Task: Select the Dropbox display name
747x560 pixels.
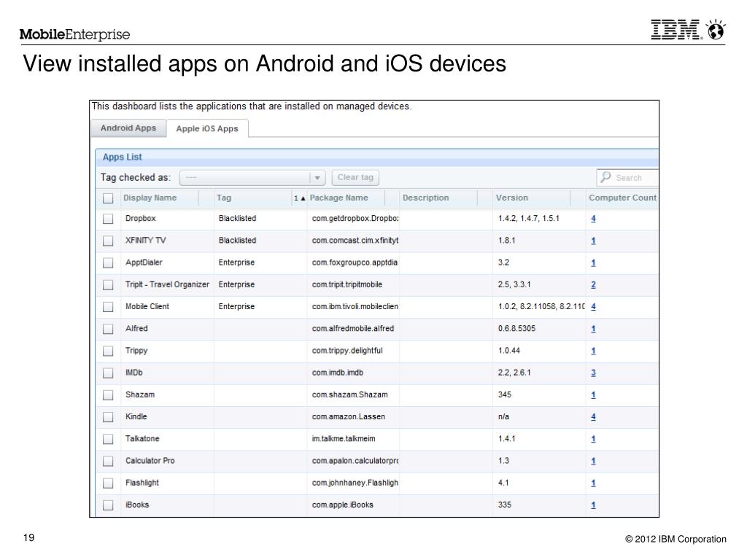Action: point(141,219)
